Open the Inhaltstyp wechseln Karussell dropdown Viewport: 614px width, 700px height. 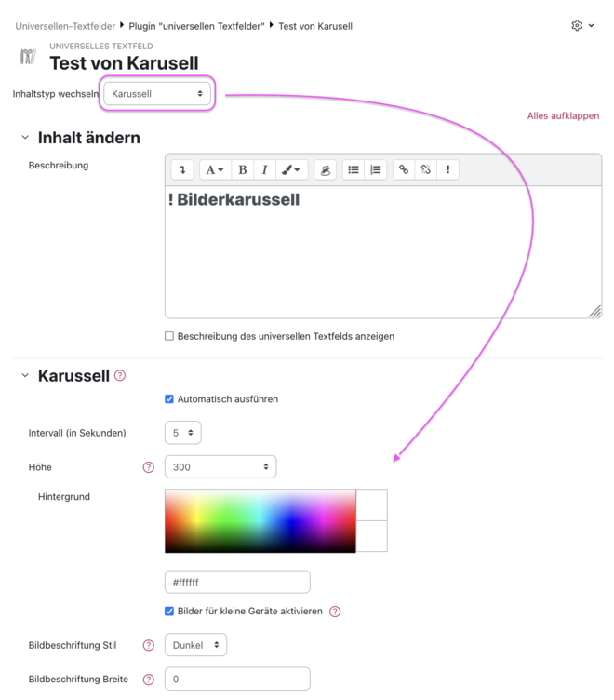[x=157, y=94]
